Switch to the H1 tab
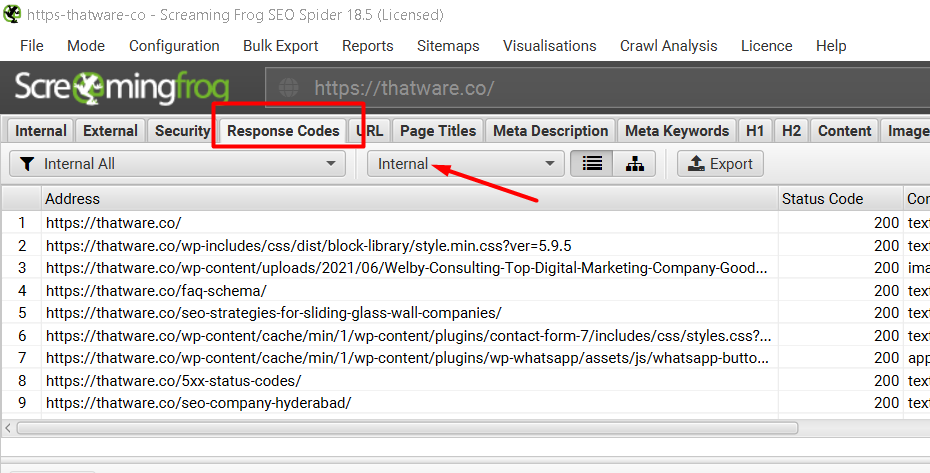 754,131
